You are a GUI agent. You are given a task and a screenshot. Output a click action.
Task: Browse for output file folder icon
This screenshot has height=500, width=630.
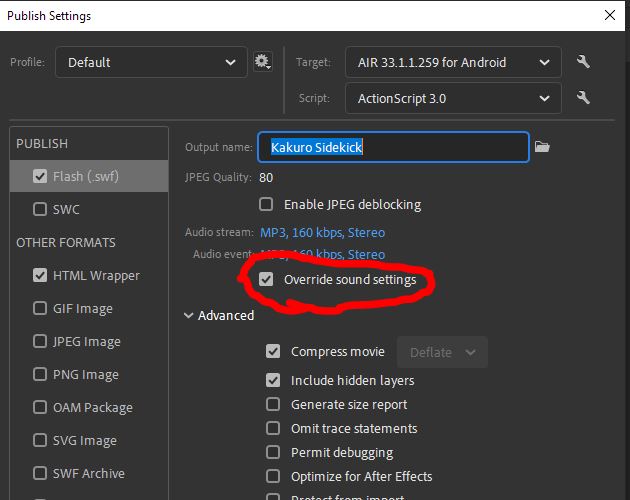542,147
